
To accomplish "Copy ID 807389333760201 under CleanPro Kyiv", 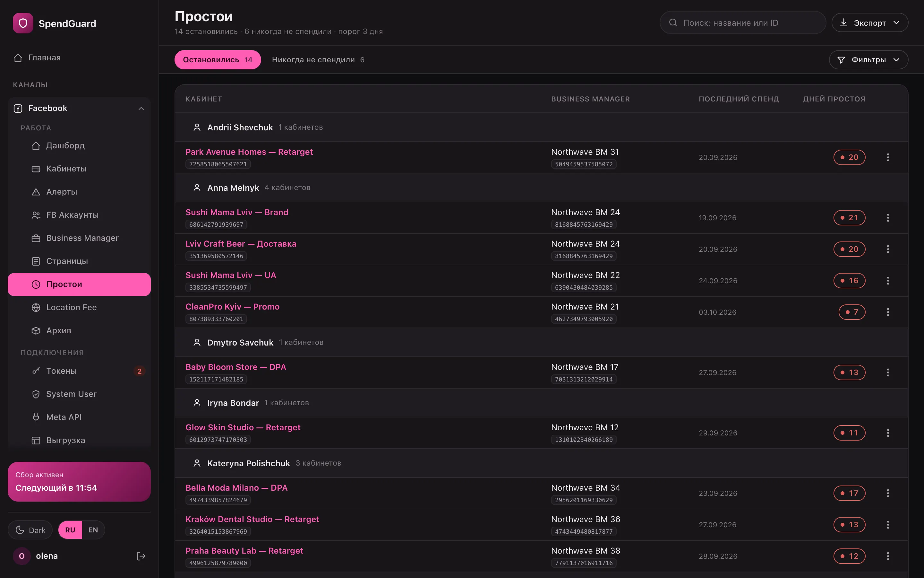I will point(216,319).
